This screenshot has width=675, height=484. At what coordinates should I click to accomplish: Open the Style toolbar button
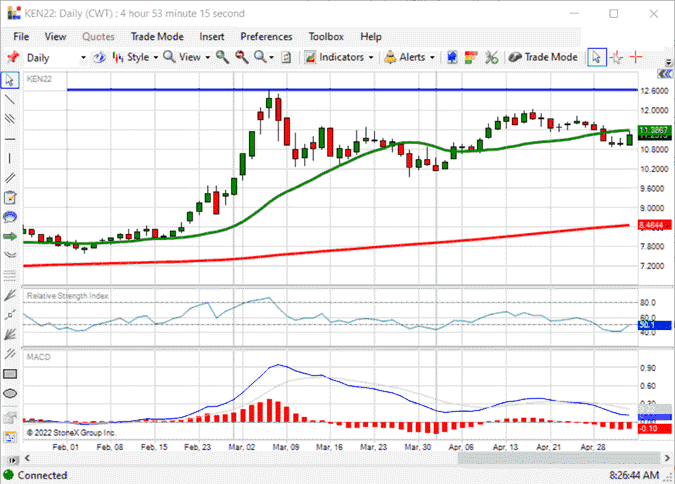(x=135, y=57)
